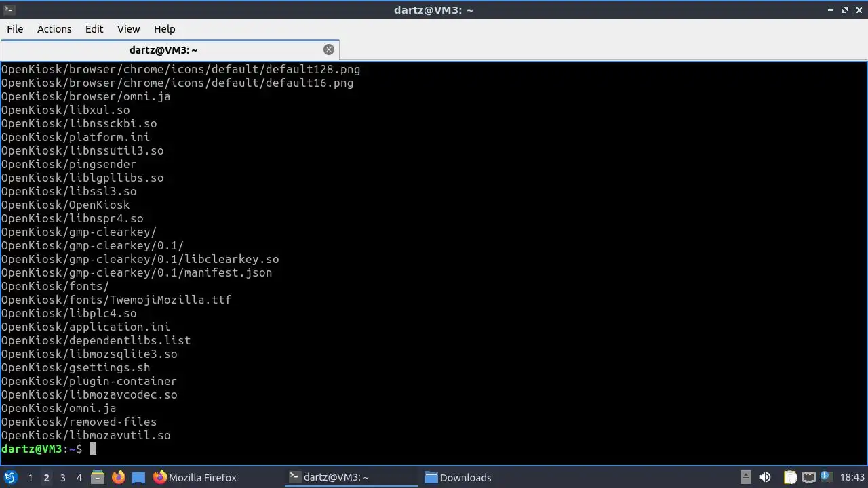The height and width of the screenshot is (488, 868).
Task: Switch to virtual desktop 3
Action: pos(62,478)
